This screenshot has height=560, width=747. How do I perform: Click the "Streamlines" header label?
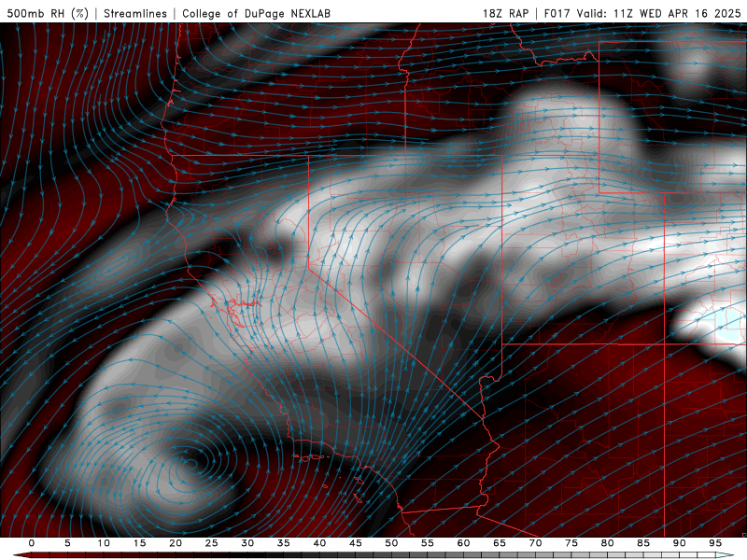(x=135, y=13)
